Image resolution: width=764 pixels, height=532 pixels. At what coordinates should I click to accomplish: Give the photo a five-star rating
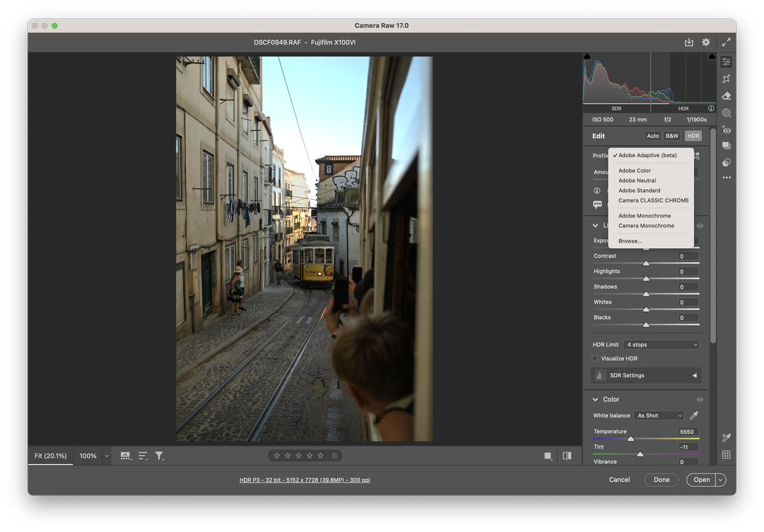(320, 456)
